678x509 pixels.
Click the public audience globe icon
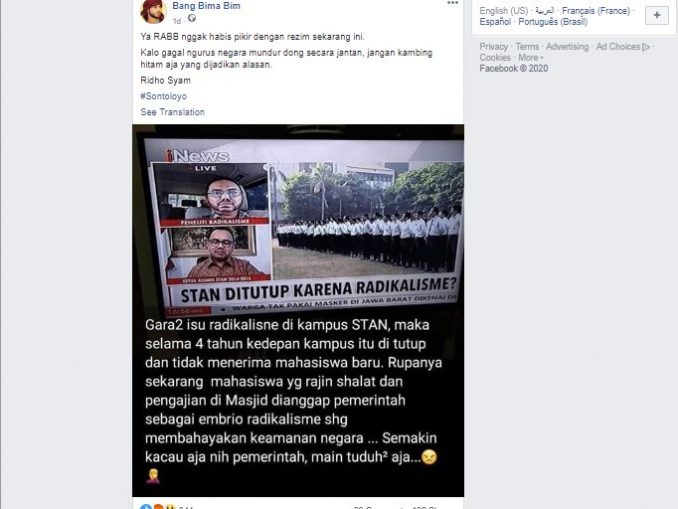pos(192,19)
